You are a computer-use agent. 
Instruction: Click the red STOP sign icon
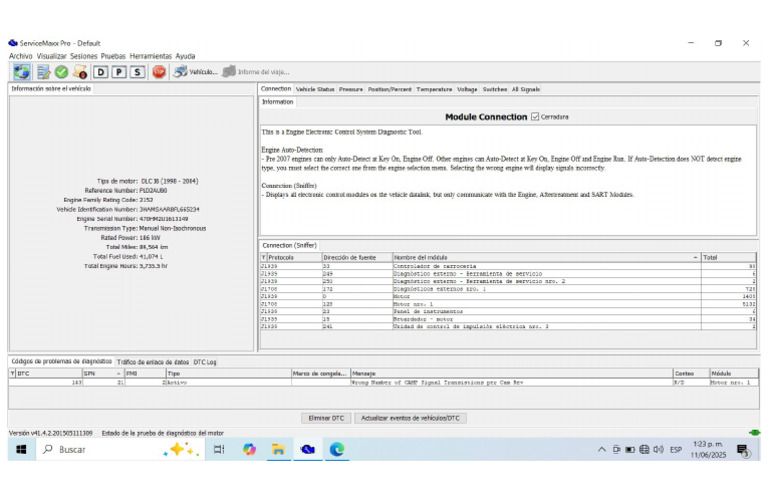click(159, 72)
